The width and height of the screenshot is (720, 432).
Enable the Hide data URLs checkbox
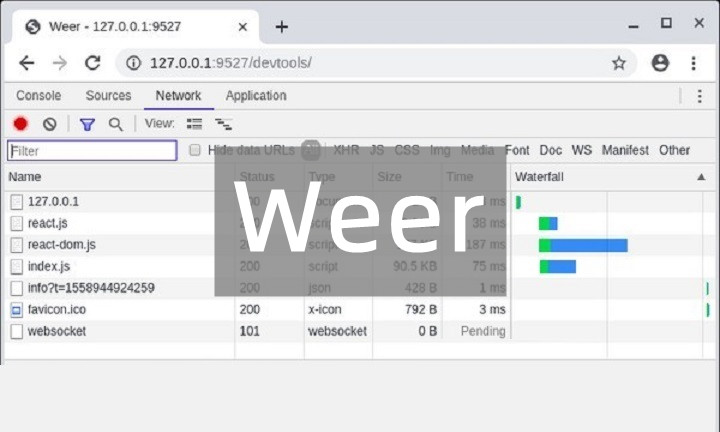click(x=195, y=150)
